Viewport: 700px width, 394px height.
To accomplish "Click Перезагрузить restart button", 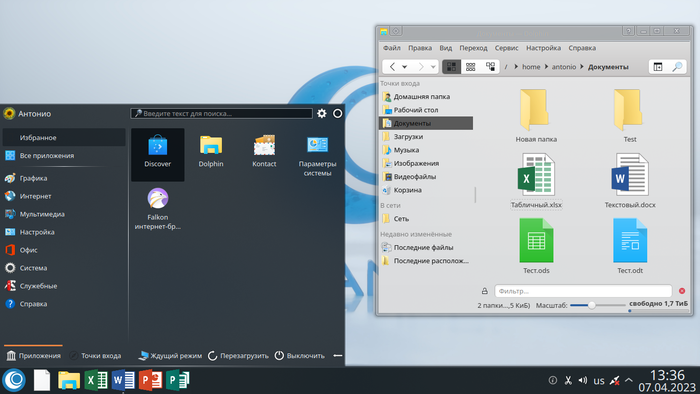I will pyautogui.click(x=238, y=356).
